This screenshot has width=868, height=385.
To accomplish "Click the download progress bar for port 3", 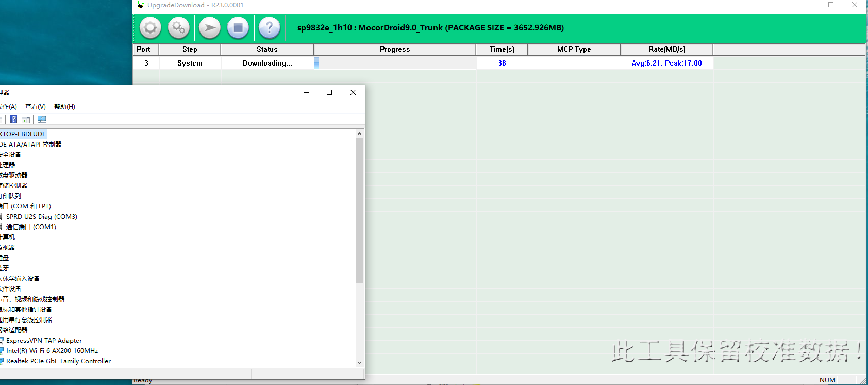I will point(395,63).
